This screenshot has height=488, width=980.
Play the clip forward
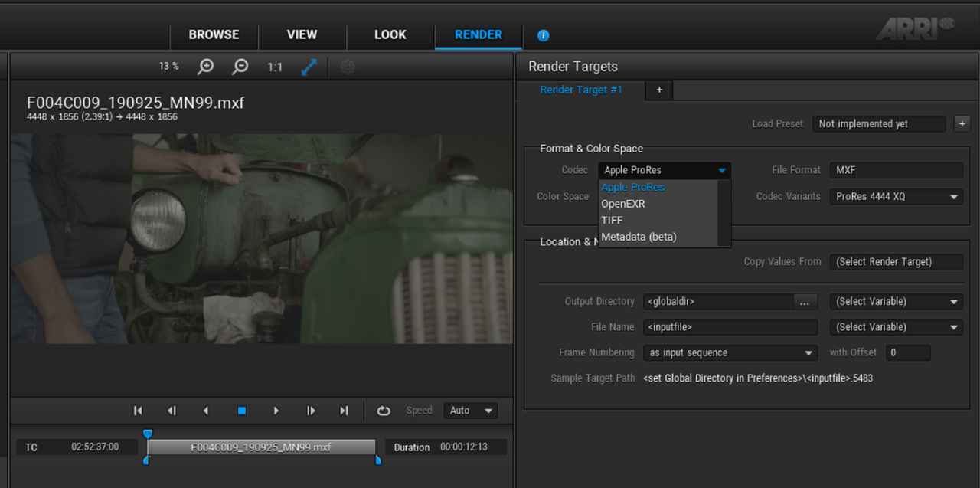[x=276, y=411]
